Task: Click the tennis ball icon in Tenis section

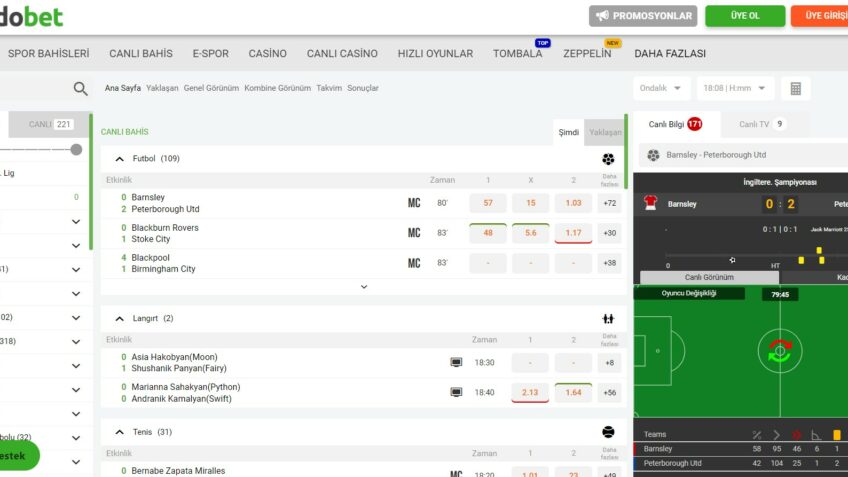Action: pos(608,432)
